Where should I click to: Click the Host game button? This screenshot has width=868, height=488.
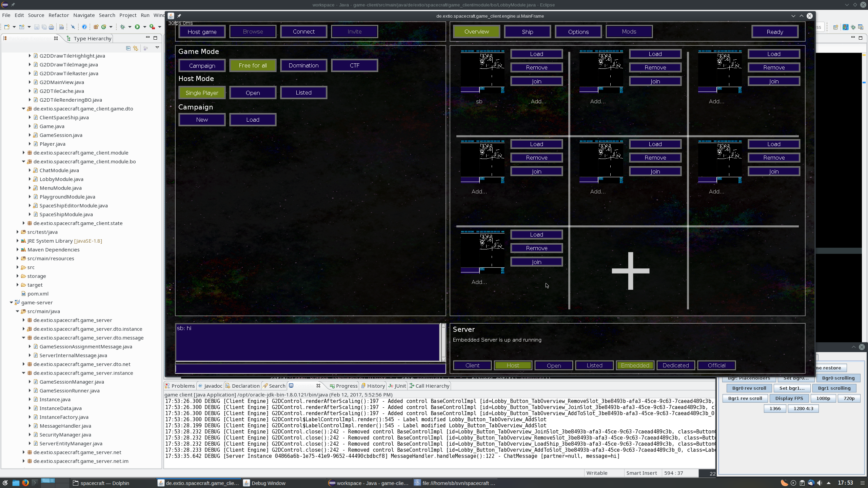(202, 32)
